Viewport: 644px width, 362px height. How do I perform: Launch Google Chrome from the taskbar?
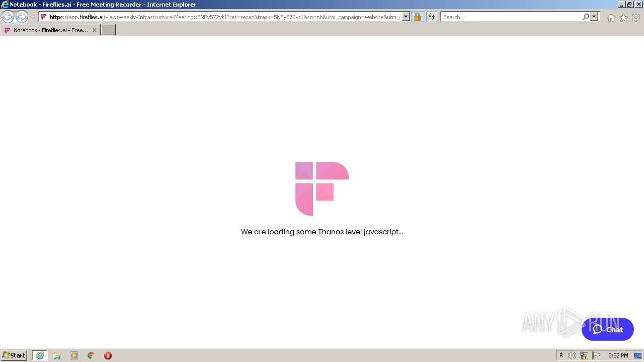coord(91,355)
